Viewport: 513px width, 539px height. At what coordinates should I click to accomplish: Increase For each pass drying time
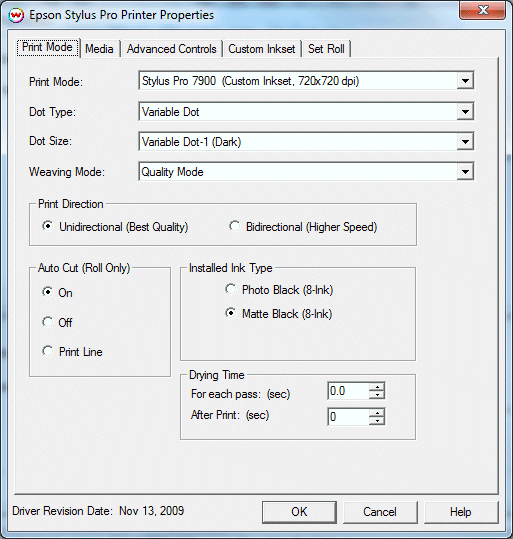(x=377, y=387)
